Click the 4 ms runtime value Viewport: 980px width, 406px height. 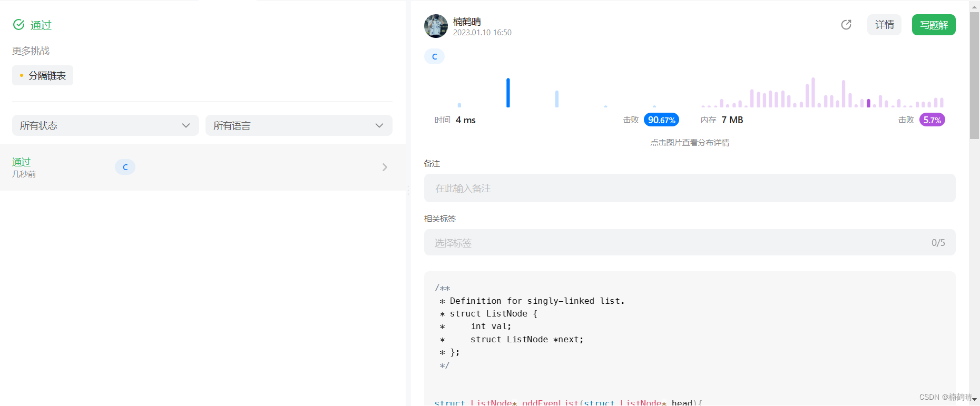point(466,120)
